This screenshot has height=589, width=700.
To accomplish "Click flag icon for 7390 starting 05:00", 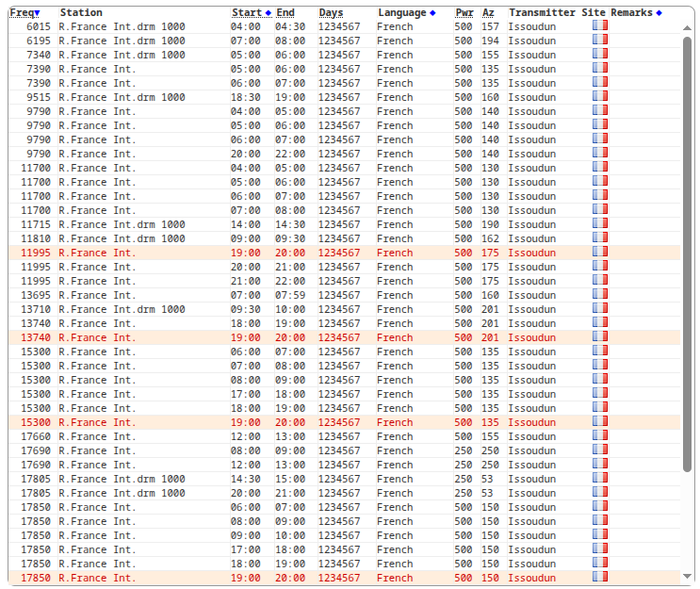I will coord(600,68).
